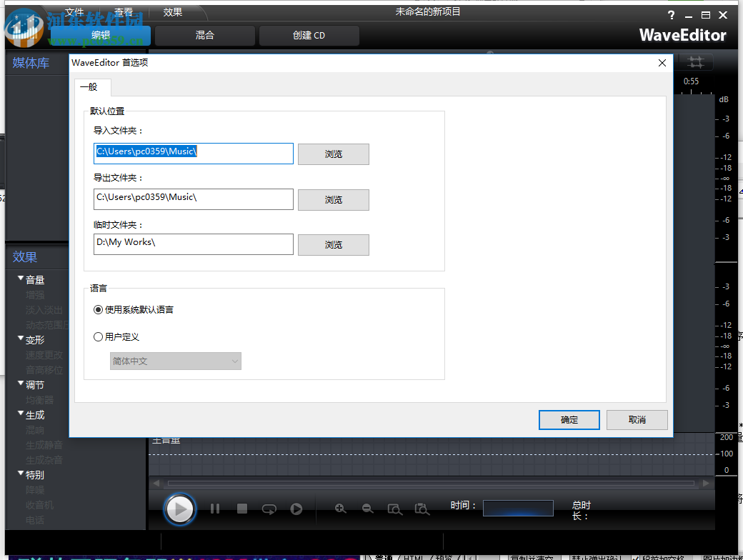
Task: Click the 时间 time input field
Action: pos(517,507)
